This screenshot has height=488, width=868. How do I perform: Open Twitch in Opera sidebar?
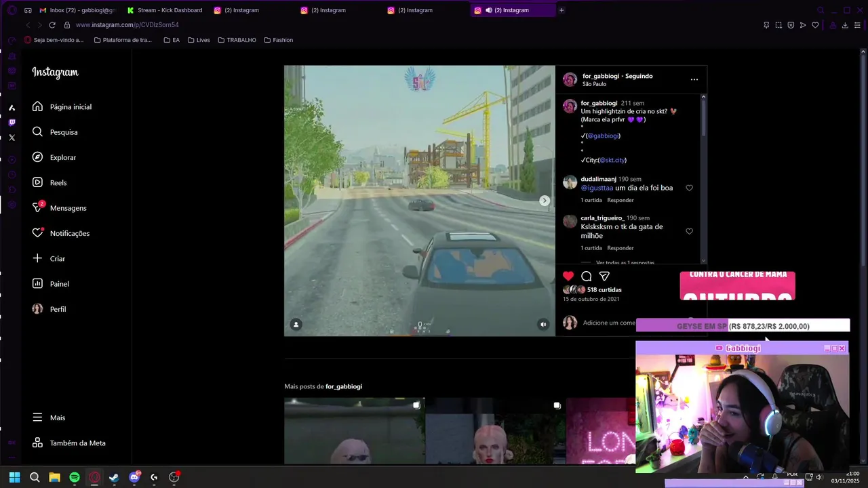[x=12, y=123]
